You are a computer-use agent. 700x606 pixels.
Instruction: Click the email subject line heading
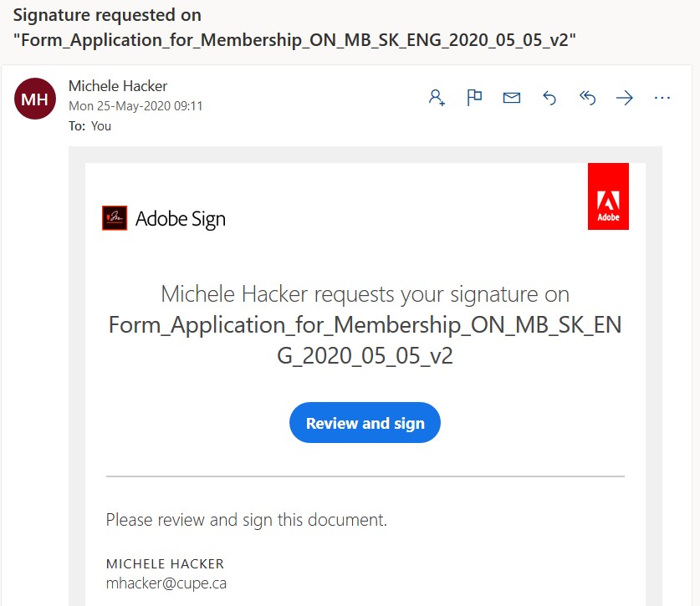pyautogui.click(x=294, y=28)
